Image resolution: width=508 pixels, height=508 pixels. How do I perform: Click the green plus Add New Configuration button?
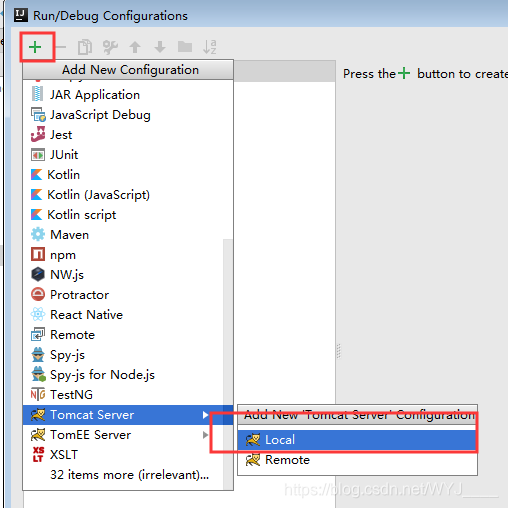pos(35,47)
